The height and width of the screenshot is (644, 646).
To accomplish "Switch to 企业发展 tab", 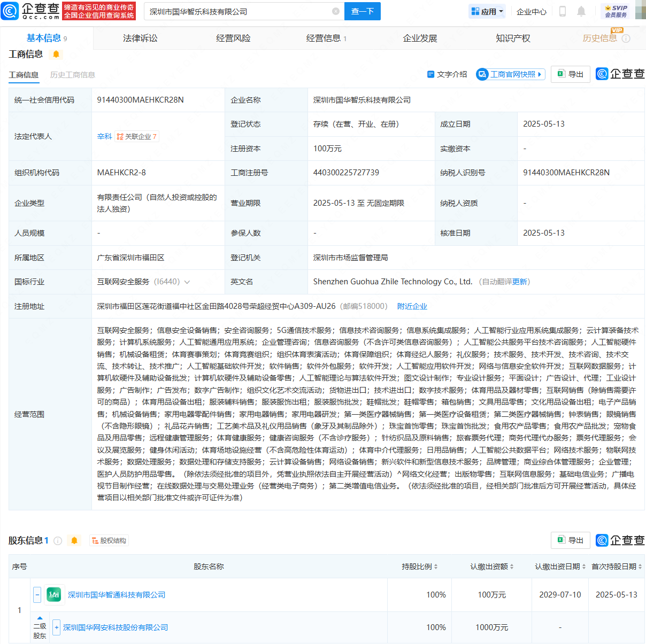I will point(420,38).
